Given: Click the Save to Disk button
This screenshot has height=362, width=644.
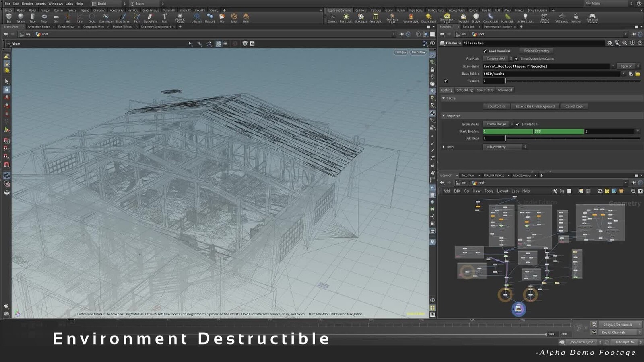Looking at the screenshot, I should pyautogui.click(x=496, y=107).
